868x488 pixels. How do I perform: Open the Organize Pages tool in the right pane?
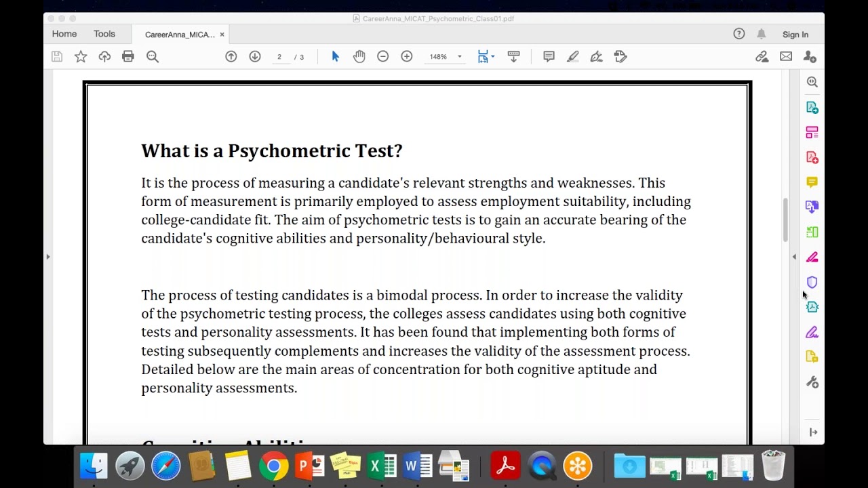click(x=812, y=132)
